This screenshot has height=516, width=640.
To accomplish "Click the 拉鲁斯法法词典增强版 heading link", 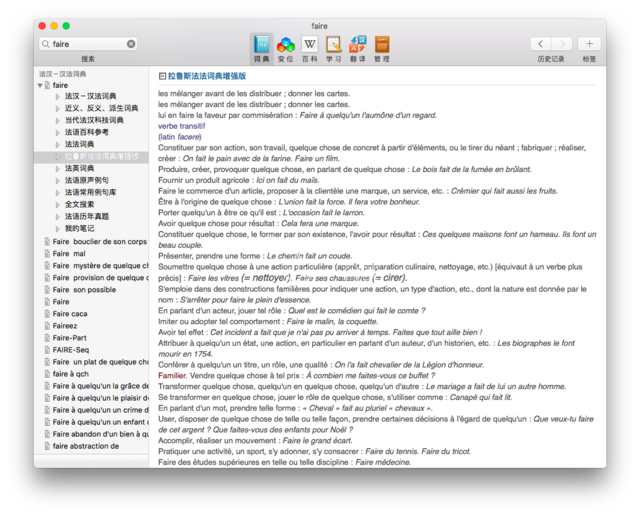I will 207,76.
